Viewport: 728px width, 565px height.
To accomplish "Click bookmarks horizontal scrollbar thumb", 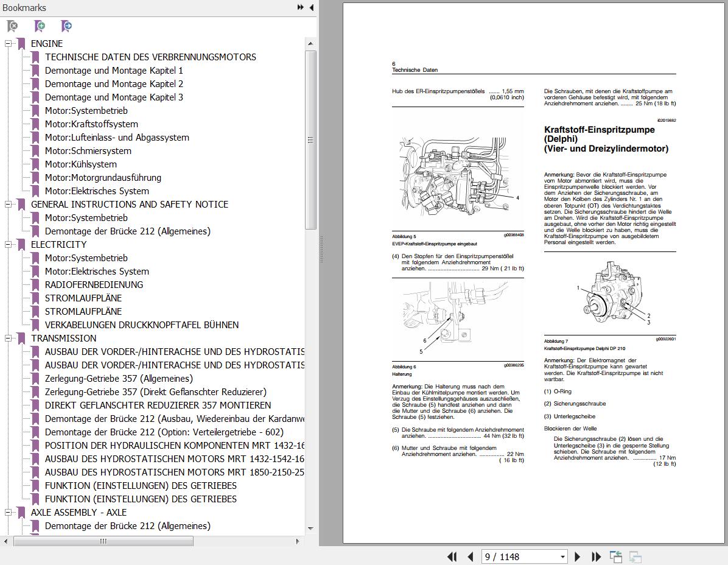I will (103, 541).
